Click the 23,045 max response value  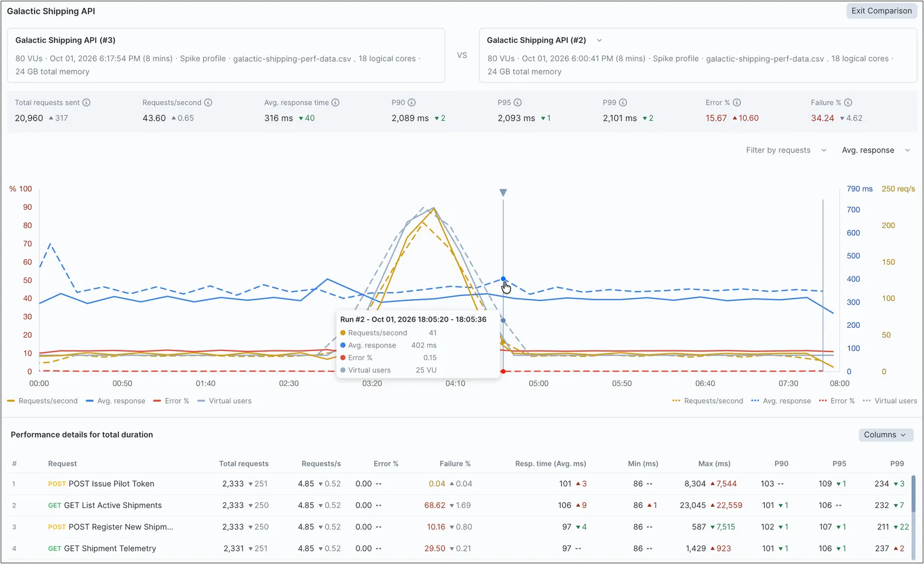pos(692,505)
